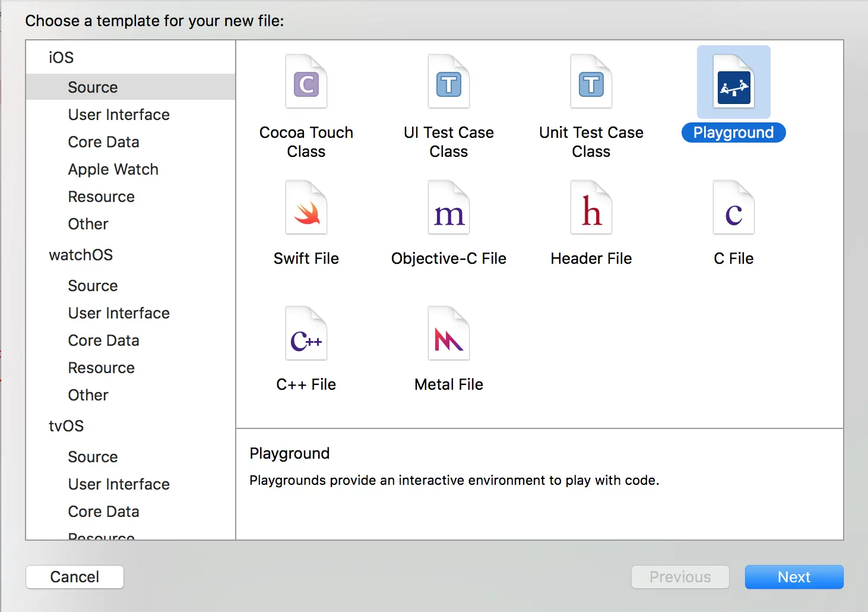Click the Playground description heading
Screen dimensions: 868x612
[290, 453]
